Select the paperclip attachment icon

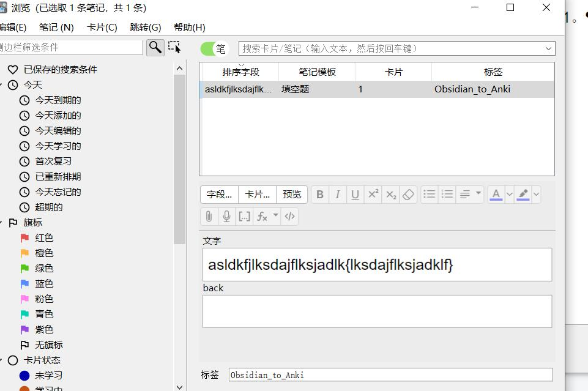[208, 216]
